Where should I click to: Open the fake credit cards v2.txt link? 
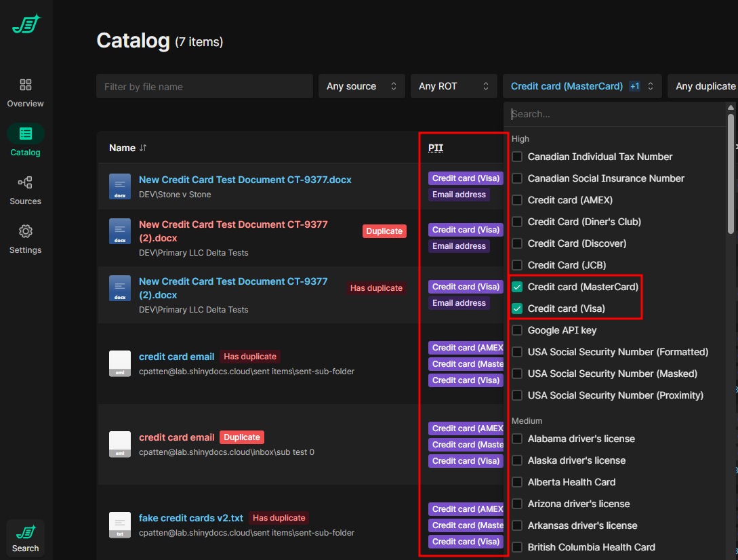tap(190, 518)
